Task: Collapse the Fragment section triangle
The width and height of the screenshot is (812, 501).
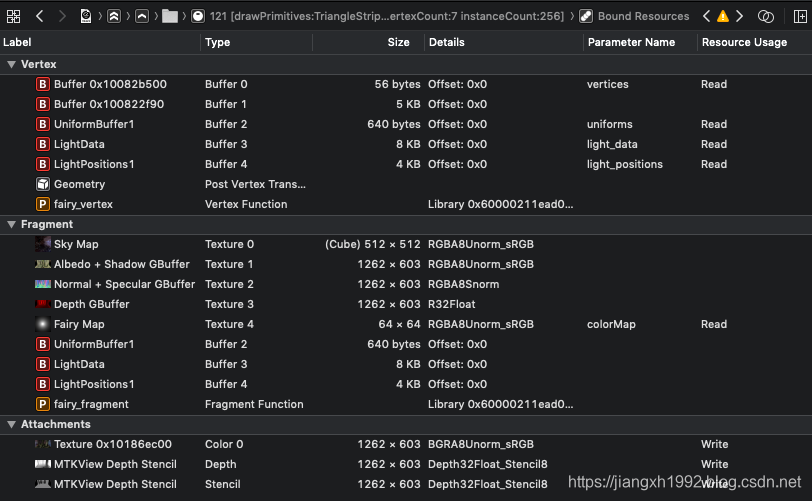Action: point(11,224)
